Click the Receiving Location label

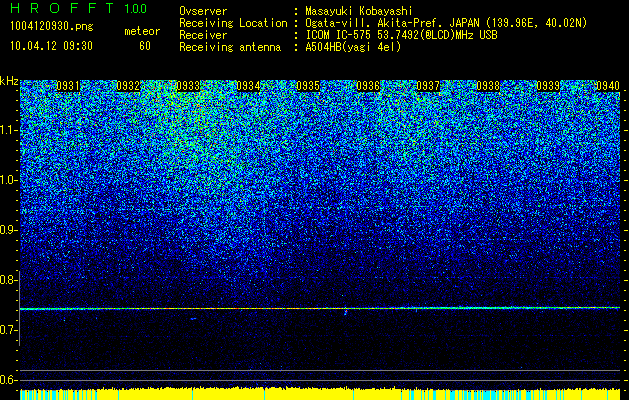[233, 23]
